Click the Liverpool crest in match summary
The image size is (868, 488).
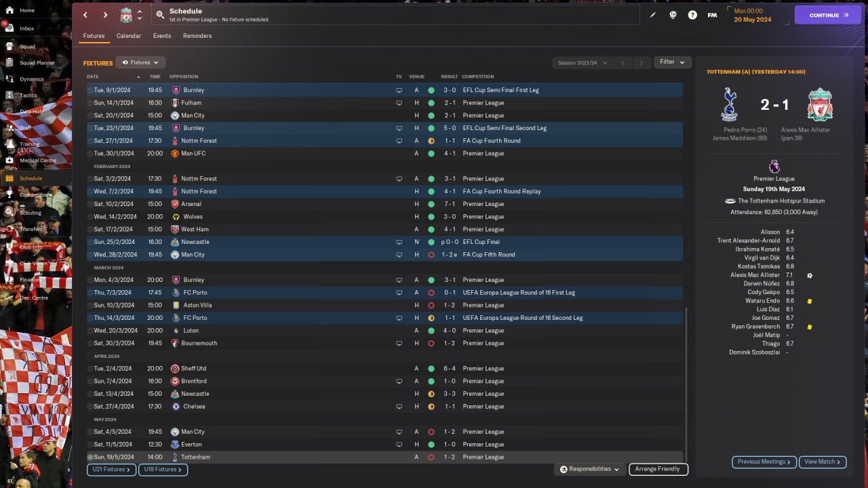tap(820, 104)
